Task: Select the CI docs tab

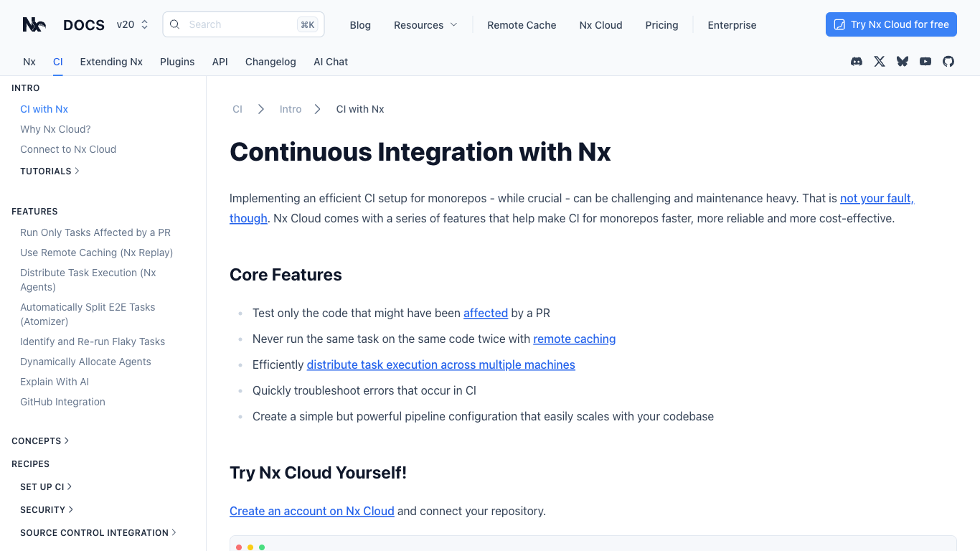Action: (58, 62)
